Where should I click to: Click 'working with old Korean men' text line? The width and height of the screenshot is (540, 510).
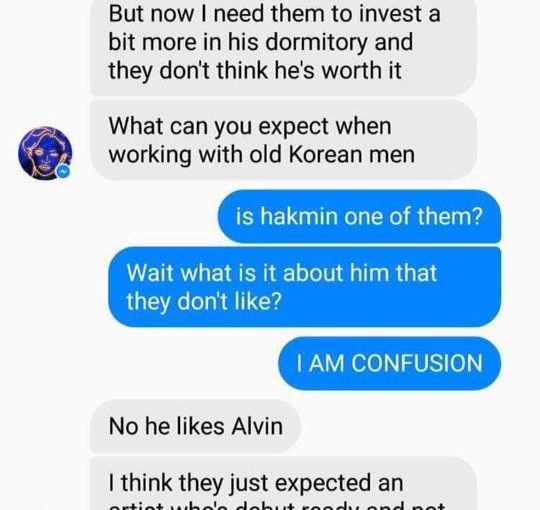pos(262,155)
